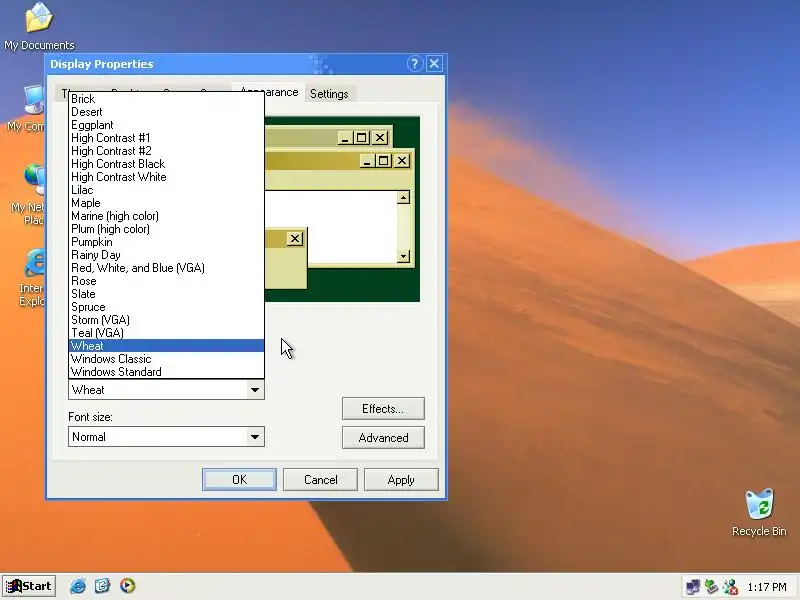
Task: Pick Teal (VGA) scheme
Action: 166,333
